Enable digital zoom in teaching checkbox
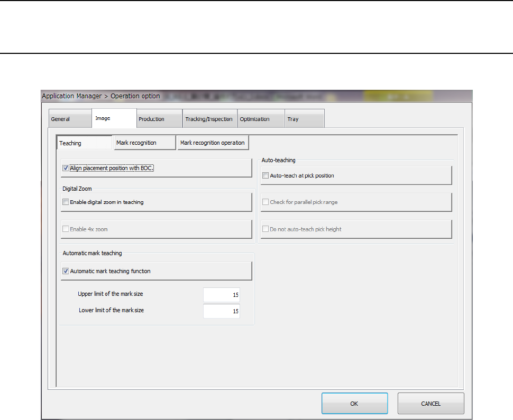This screenshot has width=513, height=420. click(66, 202)
